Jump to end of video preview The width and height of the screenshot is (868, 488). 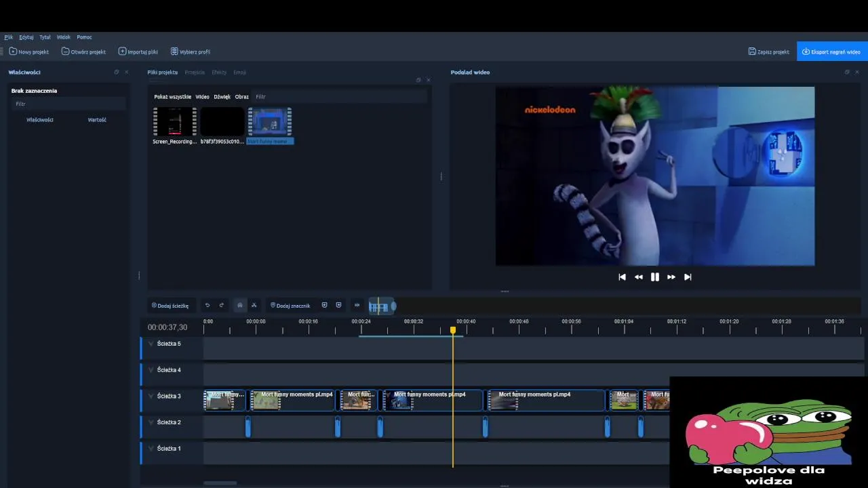pos(688,277)
